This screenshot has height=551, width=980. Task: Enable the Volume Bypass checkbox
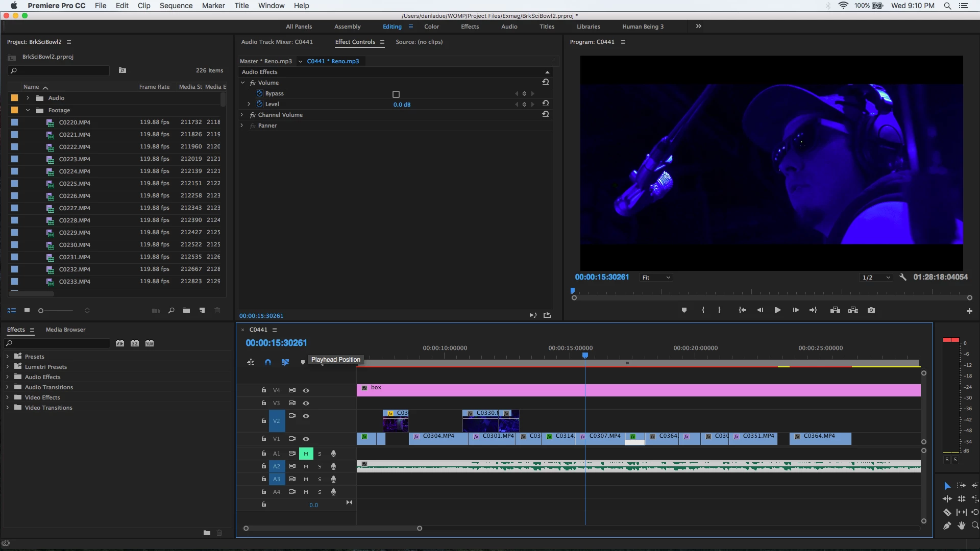click(x=396, y=94)
